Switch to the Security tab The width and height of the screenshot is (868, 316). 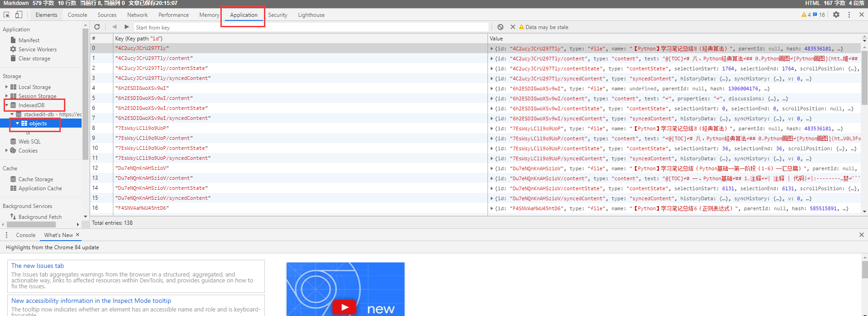[x=278, y=15]
